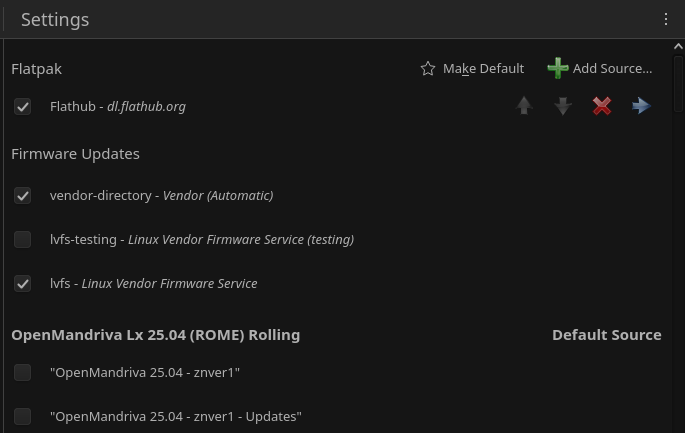Enable the lvfs-testing checkbox
The image size is (685, 433).
[22, 239]
